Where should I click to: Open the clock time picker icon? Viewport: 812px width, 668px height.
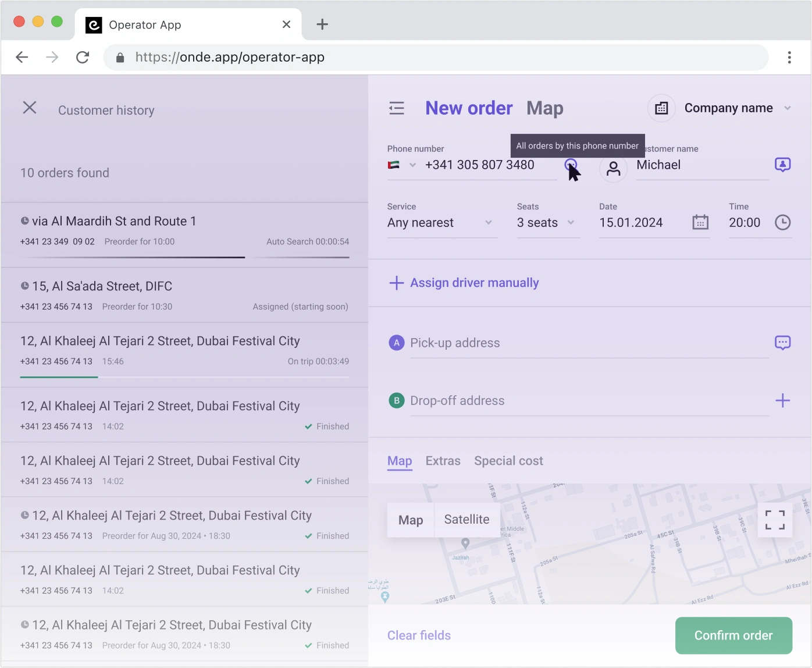[782, 222]
